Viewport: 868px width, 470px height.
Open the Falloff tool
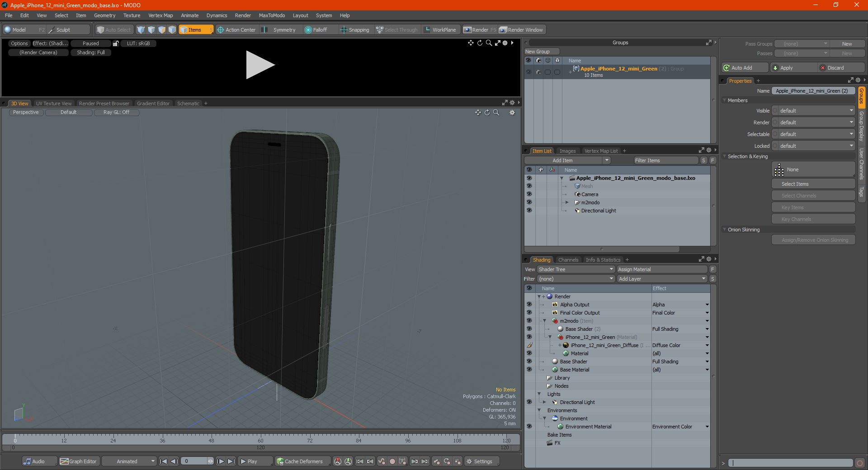tap(316, 30)
